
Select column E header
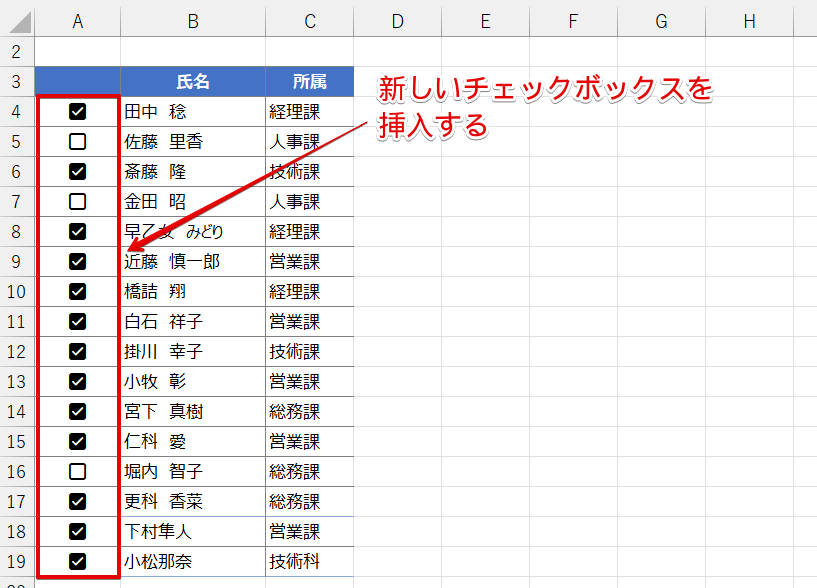(486, 22)
